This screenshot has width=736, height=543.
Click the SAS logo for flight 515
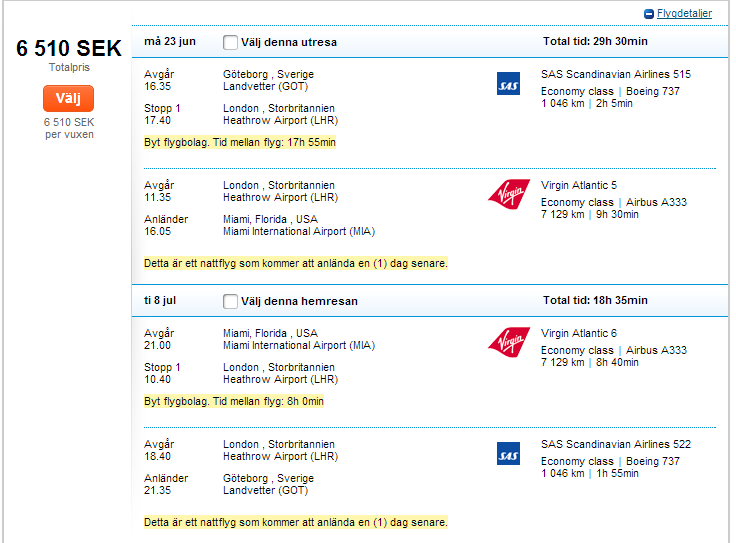pyautogui.click(x=508, y=83)
